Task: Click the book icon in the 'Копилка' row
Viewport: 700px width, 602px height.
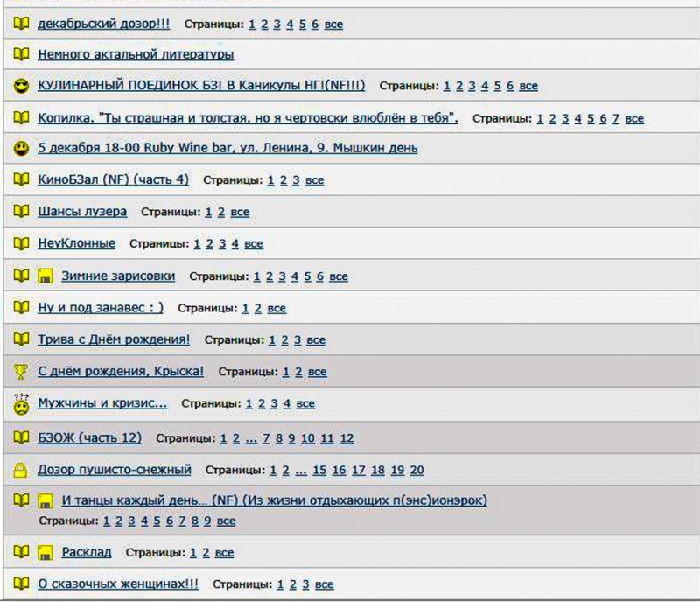Action: pos(21,117)
